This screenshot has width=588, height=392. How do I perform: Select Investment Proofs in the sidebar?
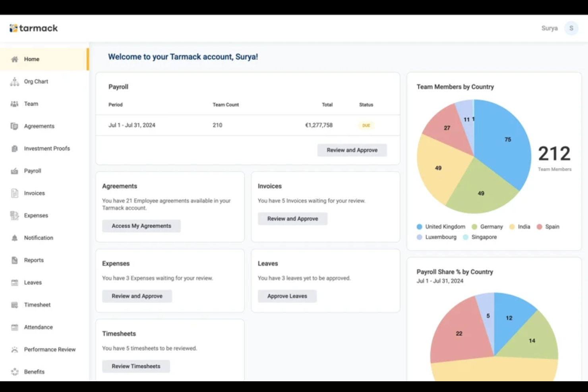pos(47,149)
